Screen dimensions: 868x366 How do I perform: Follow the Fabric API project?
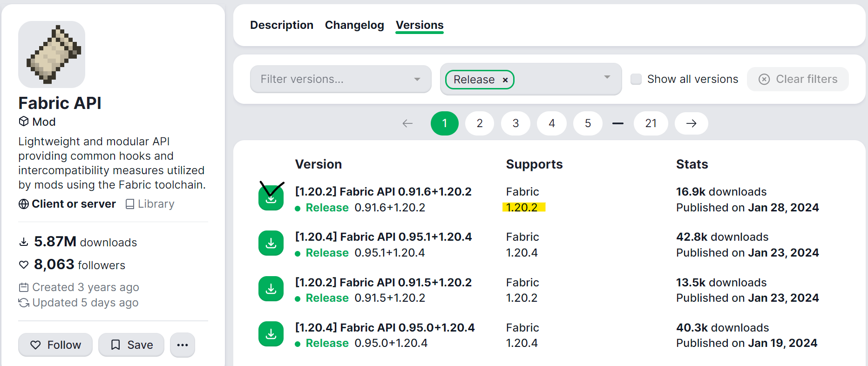click(55, 345)
